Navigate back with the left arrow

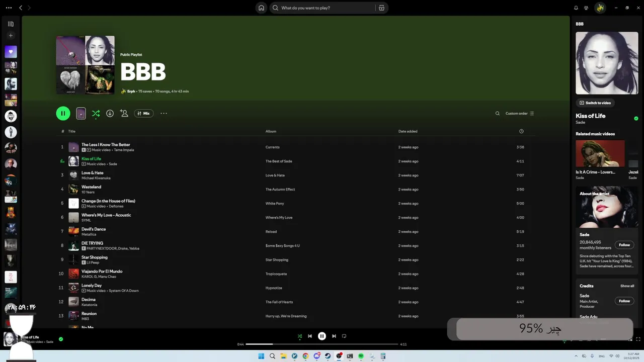tap(21, 8)
